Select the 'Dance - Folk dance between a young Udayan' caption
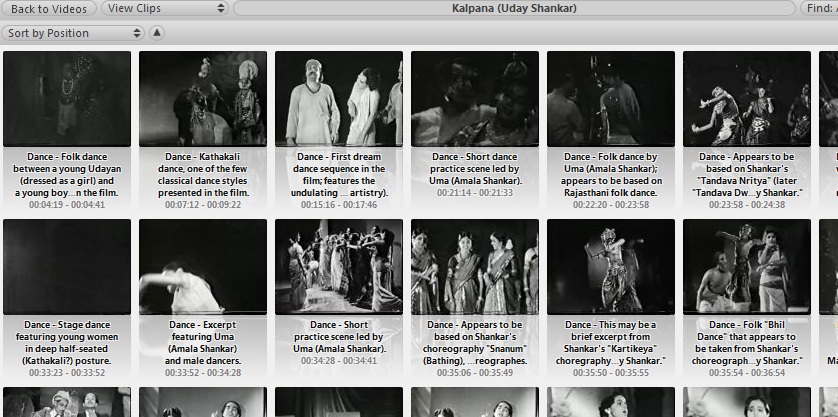Screen dimensions: 838x417 pos(67,175)
